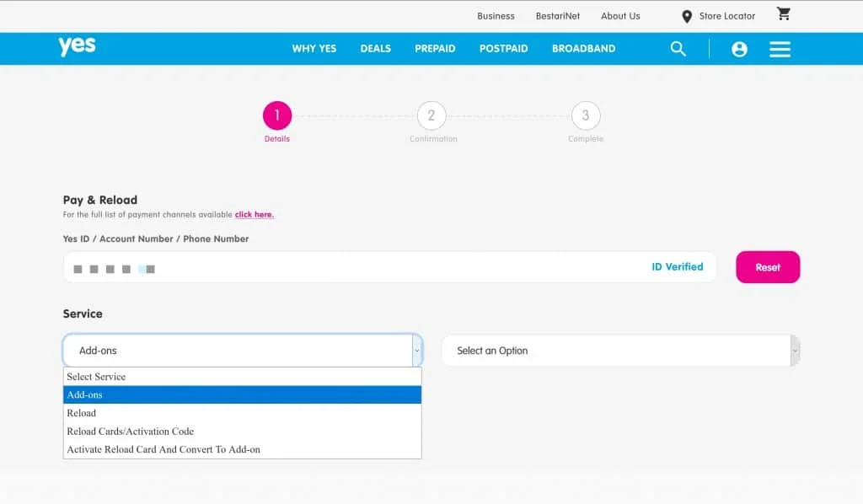
Task: Follow the 'click here' payment channels link
Action: point(254,215)
